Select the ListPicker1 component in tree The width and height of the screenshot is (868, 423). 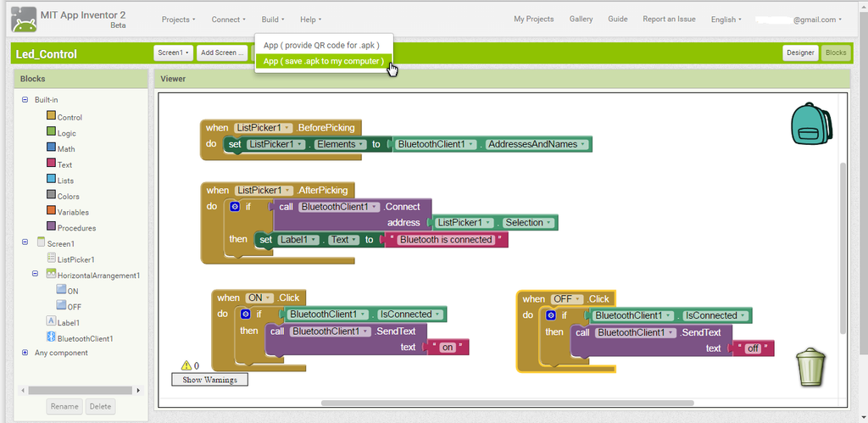(75, 259)
